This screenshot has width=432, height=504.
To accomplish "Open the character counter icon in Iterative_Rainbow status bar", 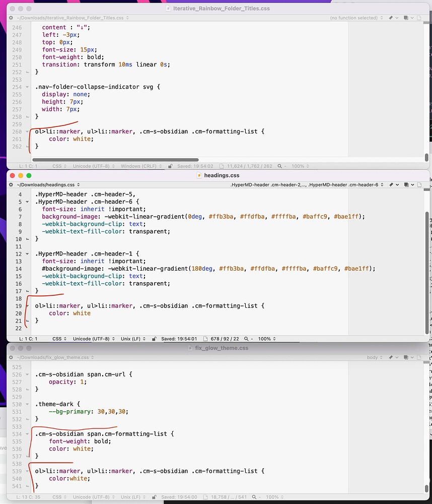I will (221, 166).
